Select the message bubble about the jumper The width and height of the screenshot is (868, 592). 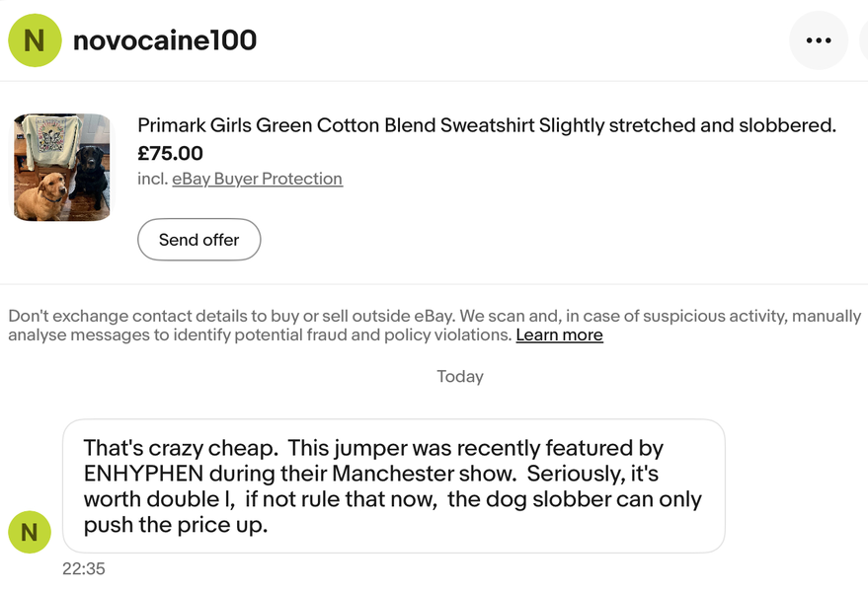click(x=394, y=485)
